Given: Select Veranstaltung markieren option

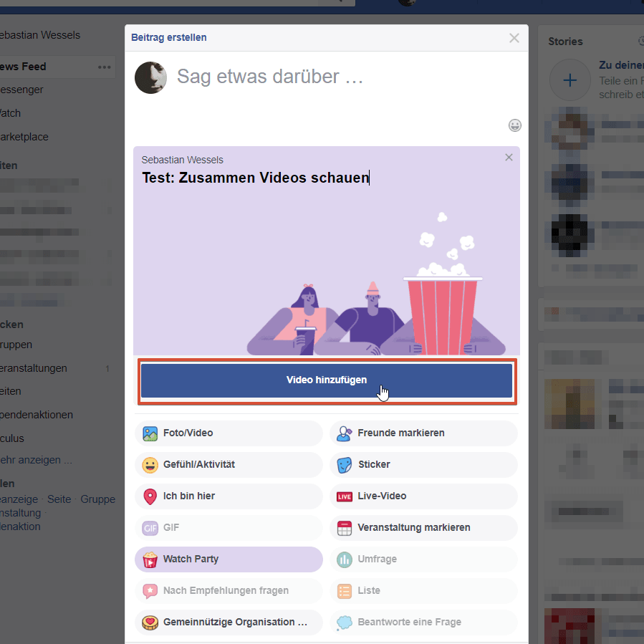Looking at the screenshot, I should point(423,528).
